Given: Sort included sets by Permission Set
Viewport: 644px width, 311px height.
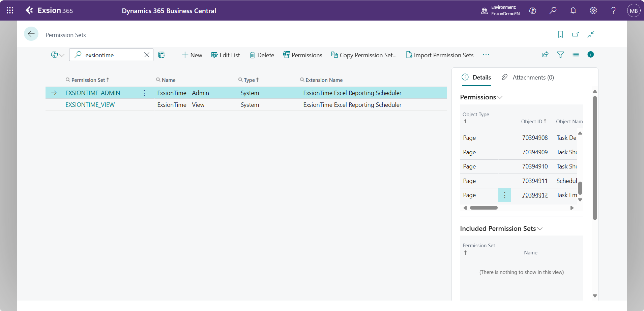Looking at the screenshot, I should coord(479,249).
